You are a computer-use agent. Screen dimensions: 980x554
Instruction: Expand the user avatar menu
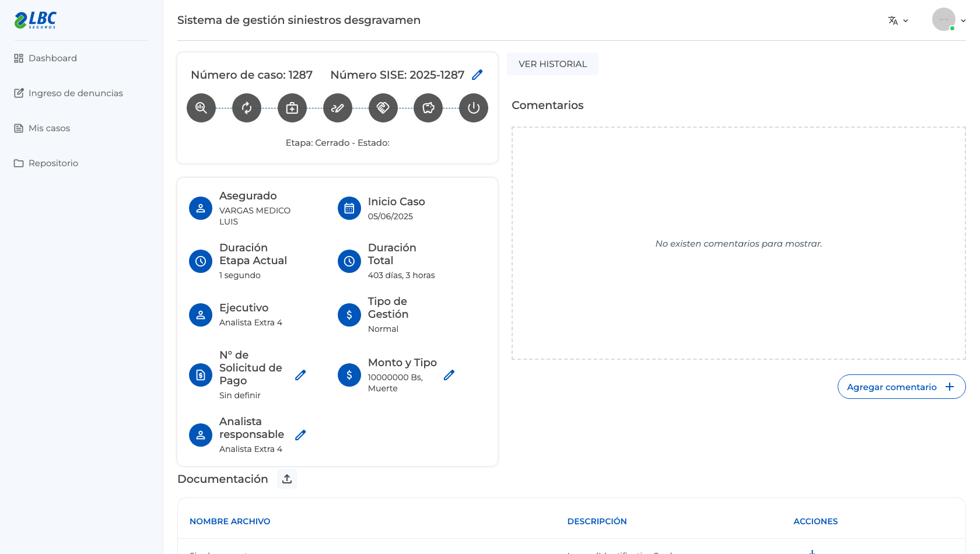tap(949, 20)
